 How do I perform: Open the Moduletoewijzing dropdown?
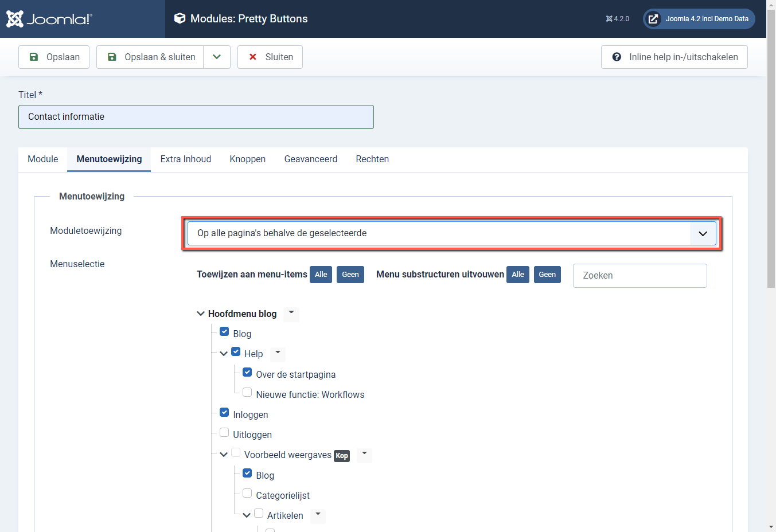[452, 233]
